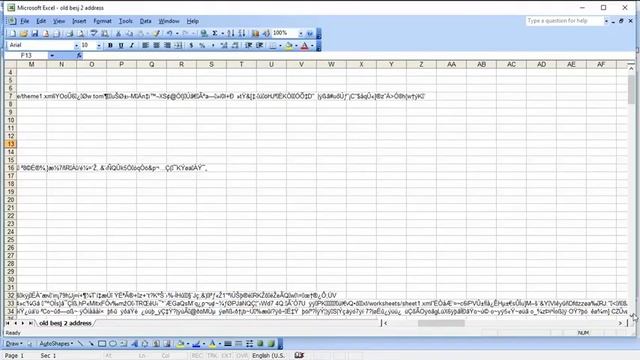Toggle Bold formatting
Viewport: 640px width, 360px height.
click(x=110, y=46)
